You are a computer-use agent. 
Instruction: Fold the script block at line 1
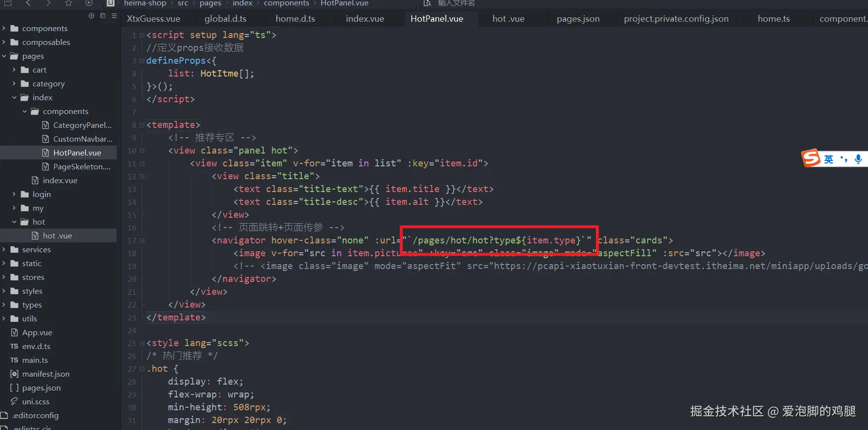click(142, 35)
